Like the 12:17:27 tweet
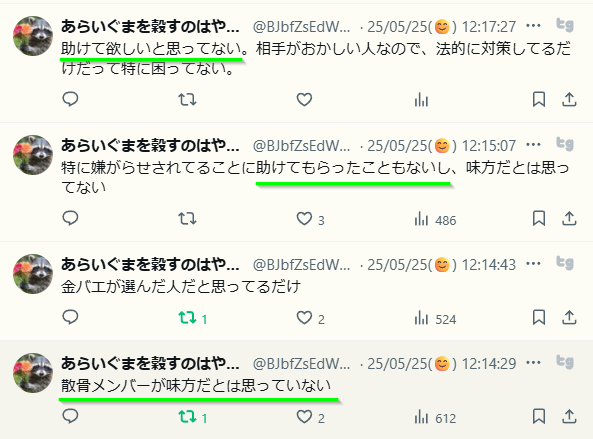Screen dimensions: 593x439 (304, 99)
